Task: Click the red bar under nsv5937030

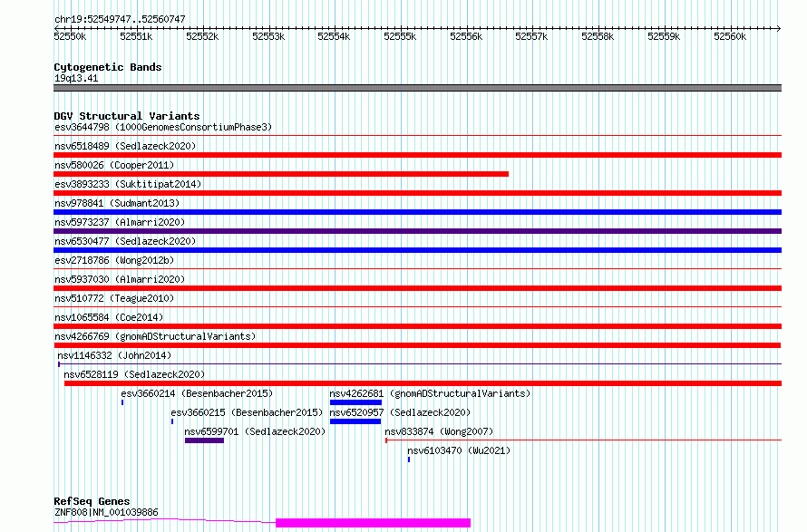Action: click(417, 288)
